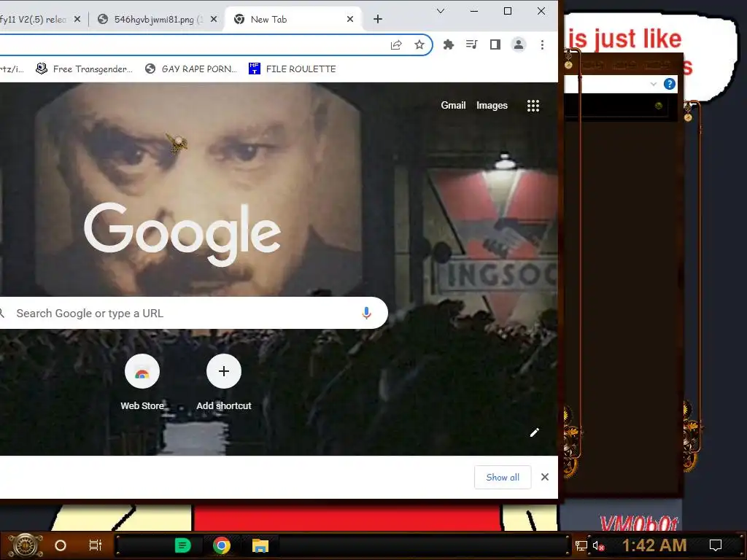Viewport: 747px width, 560px height.
Task: Expand the dropdown chevron in background window
Action: point(654,85)
